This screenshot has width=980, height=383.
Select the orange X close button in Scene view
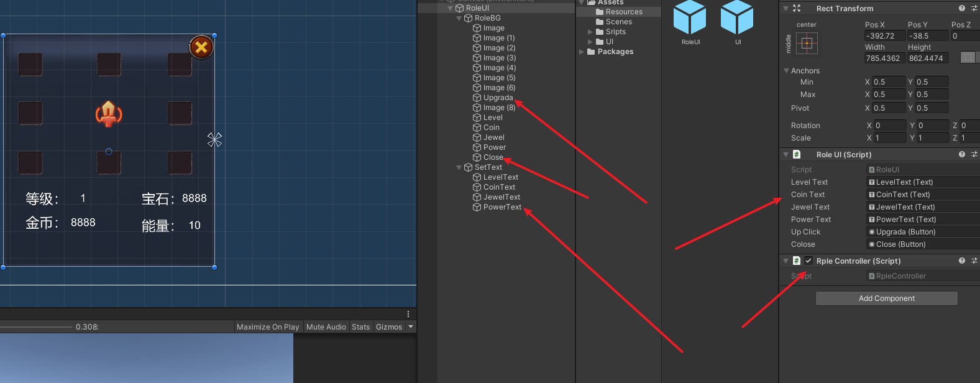click(x=201, y=47)
